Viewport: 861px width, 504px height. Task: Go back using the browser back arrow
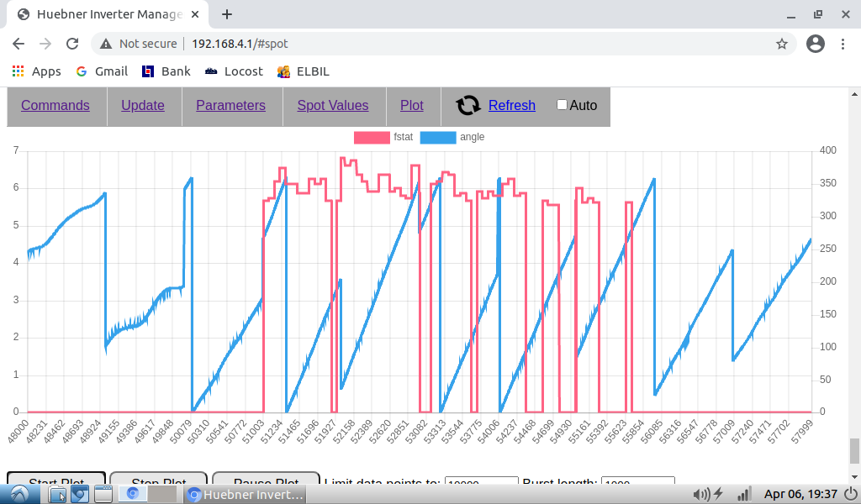point(18,44)
